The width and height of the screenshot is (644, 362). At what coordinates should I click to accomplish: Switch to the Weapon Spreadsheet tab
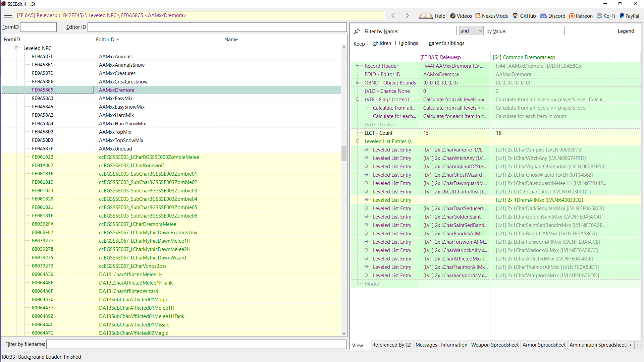tap(495, 345)
